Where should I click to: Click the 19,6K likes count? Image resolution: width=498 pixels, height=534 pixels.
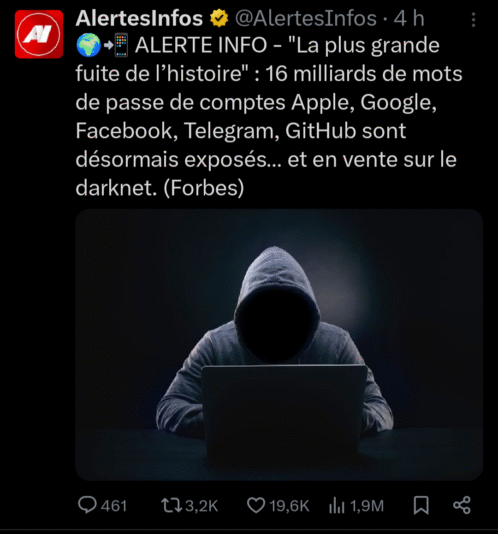click(289, 506)
